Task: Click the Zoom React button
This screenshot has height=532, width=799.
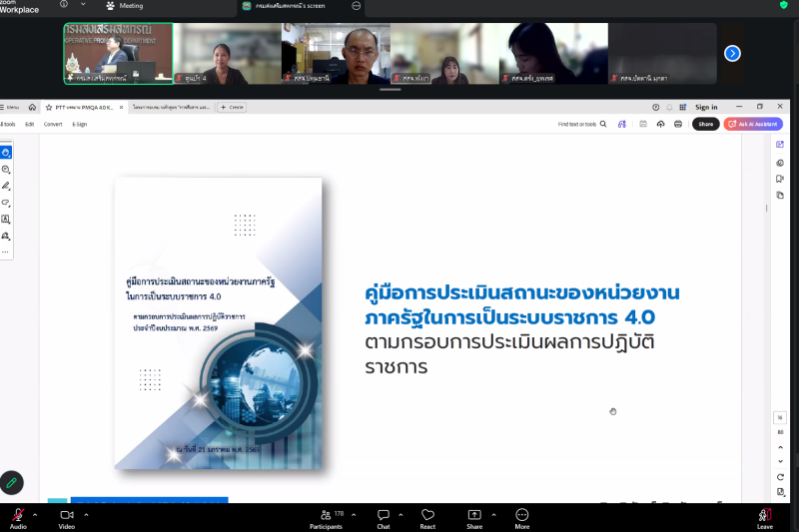Action: point(427,518)
